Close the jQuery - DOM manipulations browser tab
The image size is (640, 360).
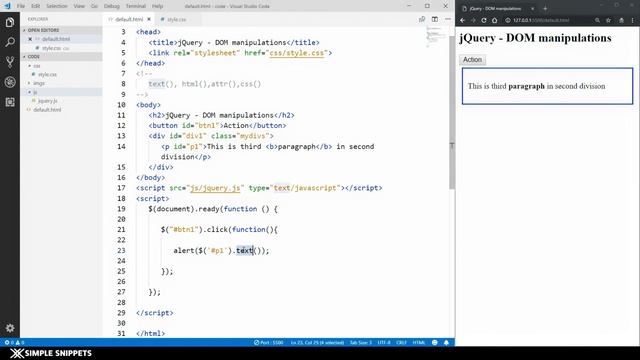tap(532, 8)
